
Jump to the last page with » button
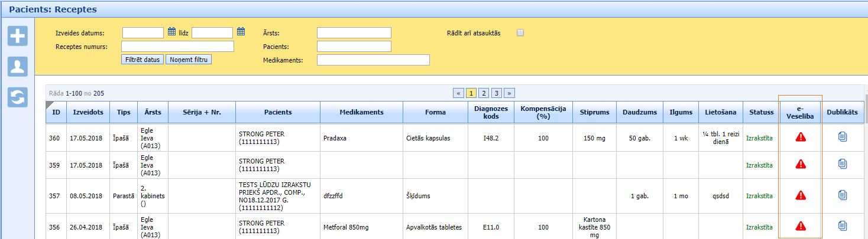tap(509, 93)
